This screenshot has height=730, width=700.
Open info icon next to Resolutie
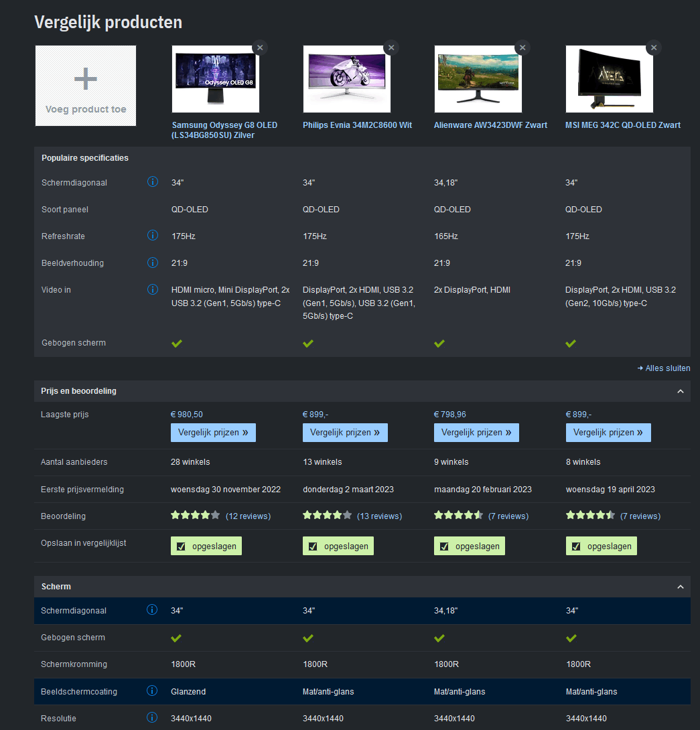click(x=152, y=718)
